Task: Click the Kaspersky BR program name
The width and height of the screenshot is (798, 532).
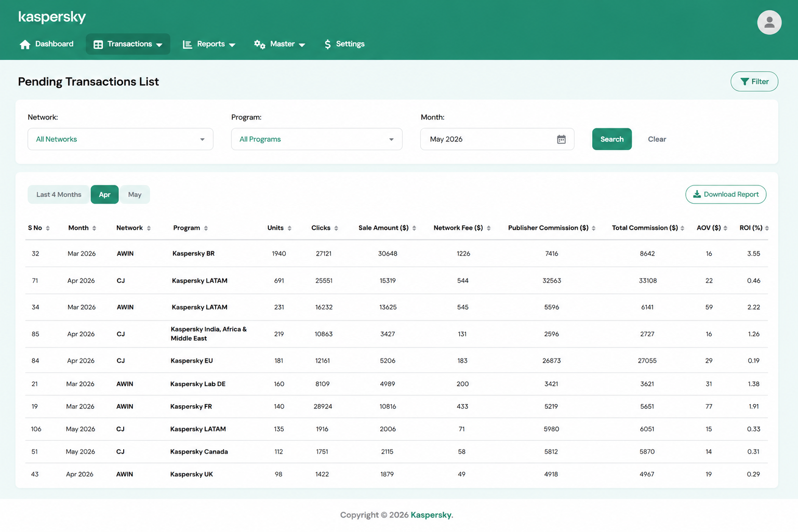Action: point(193,254)
